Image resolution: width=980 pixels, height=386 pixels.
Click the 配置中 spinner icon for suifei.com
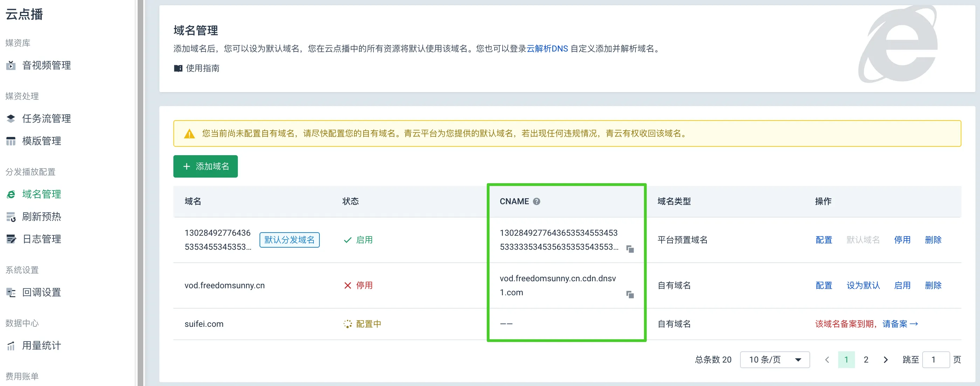click(348, 324)
